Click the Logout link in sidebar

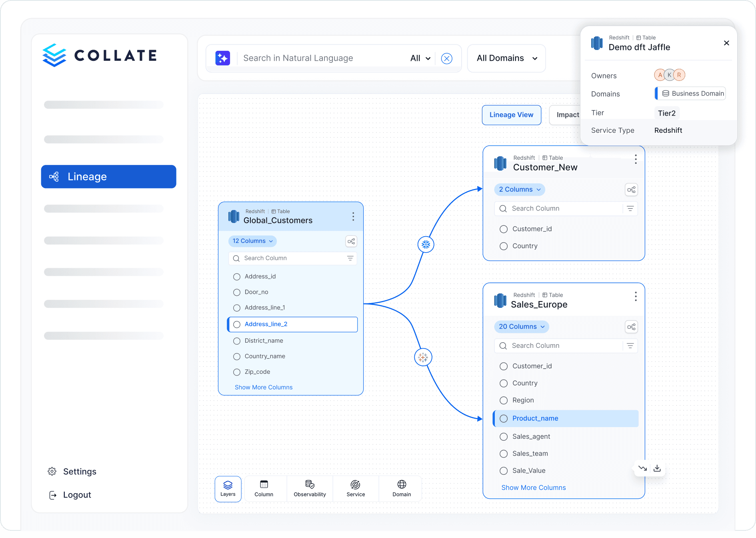(77, 495)
